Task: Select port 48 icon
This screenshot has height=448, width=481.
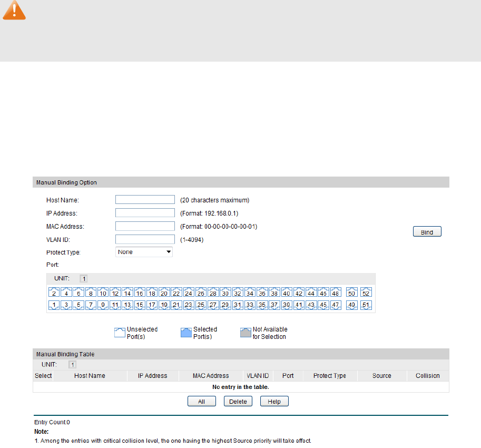Action: [336, 293]
